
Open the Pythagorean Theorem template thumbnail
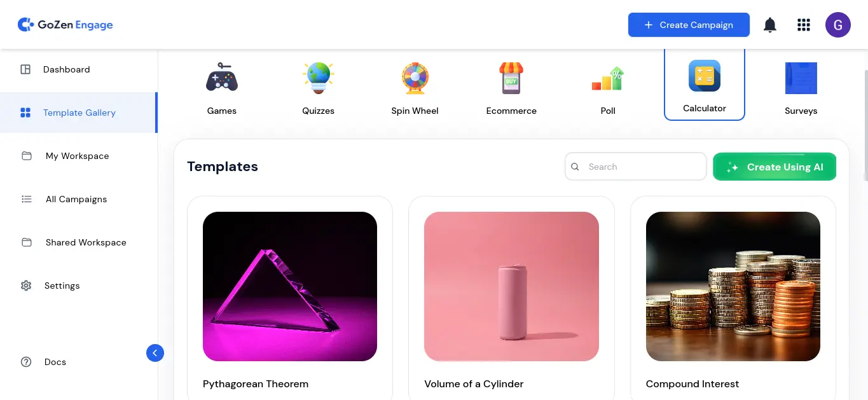click(x=290, y=286)
